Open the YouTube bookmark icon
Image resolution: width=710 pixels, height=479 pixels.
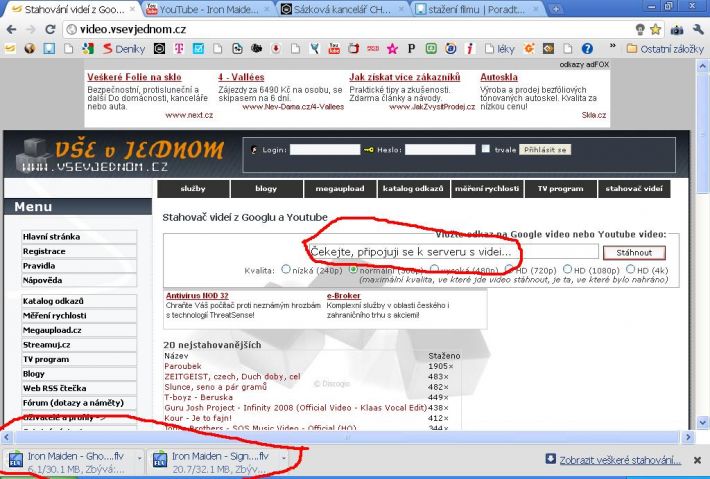pyautogui.click(x=334, y=48)
